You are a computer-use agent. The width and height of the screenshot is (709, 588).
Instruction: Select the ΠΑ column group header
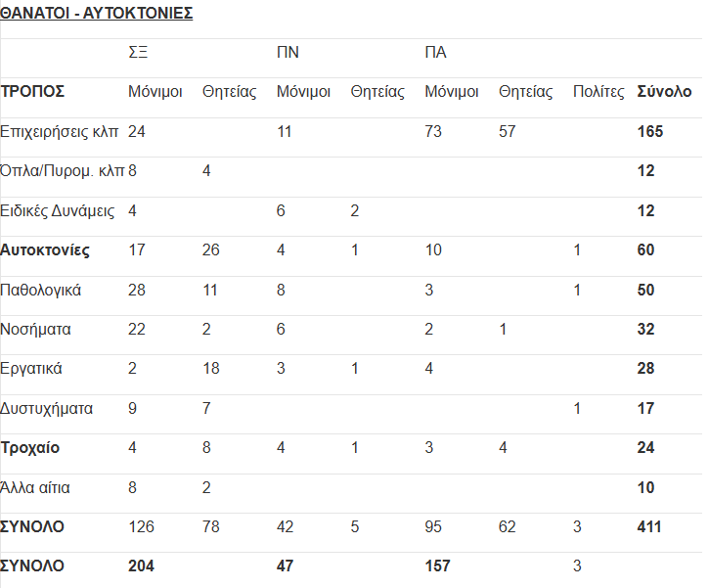435,53
